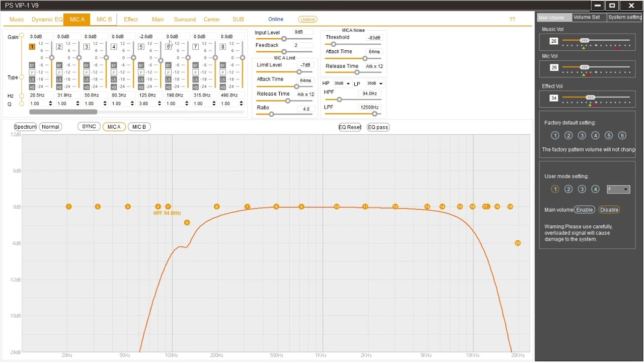Open the Surround tab
Screen dimensions: 644x362
(185, 20)
